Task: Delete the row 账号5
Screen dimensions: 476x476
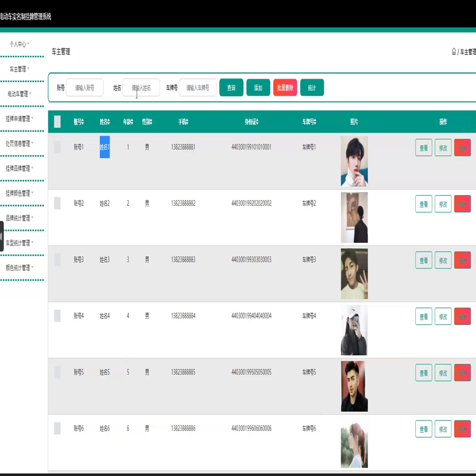Action: pos(462,372)
